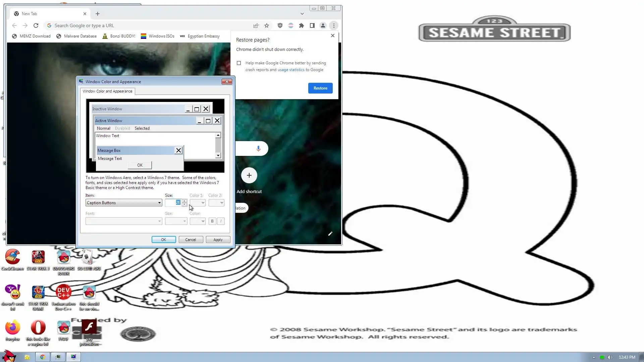Click Apply in the appearance dialog
The width and height of the screenshot is (644, 362).
218,240
